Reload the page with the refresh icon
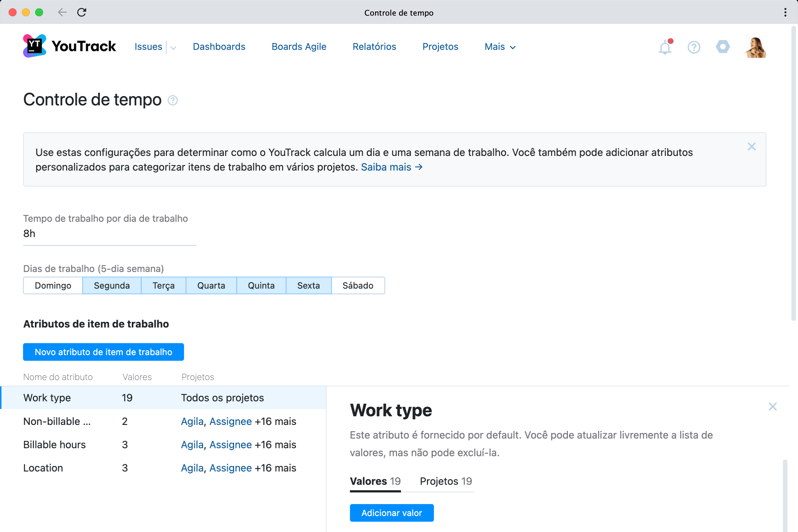 (x=82, y=12)
